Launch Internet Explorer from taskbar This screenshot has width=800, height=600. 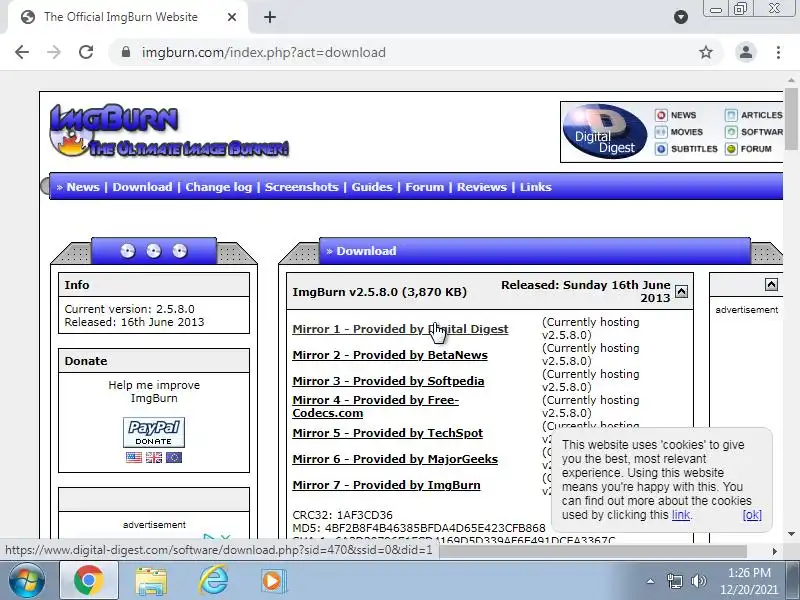point(213,581)
